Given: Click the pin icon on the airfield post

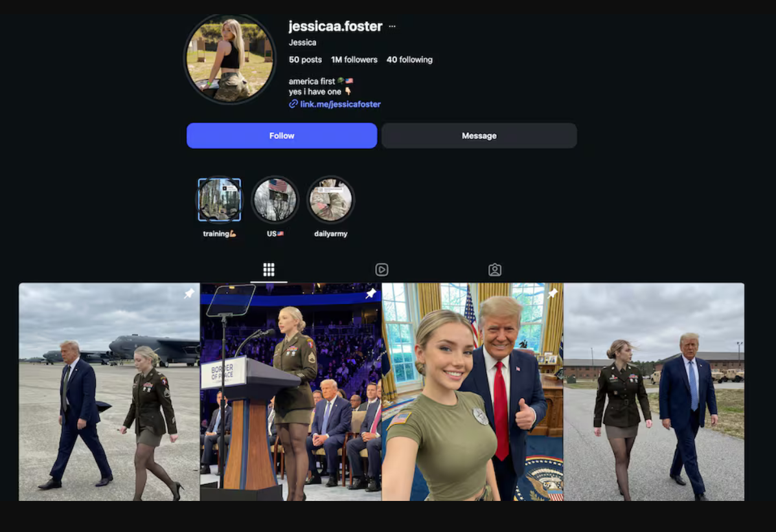Looking at the screenshot, I should tap(188, 294).
